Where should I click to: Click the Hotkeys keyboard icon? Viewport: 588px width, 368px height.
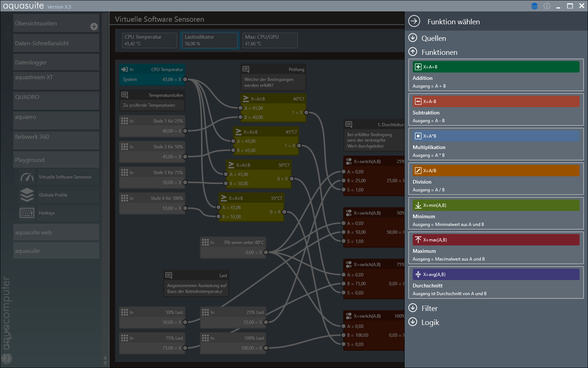point(27,213)
